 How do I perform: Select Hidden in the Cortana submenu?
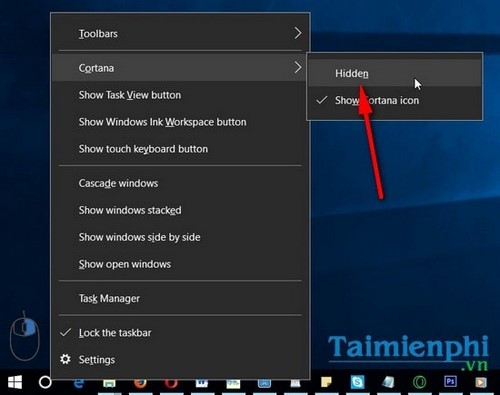point(394,73)
